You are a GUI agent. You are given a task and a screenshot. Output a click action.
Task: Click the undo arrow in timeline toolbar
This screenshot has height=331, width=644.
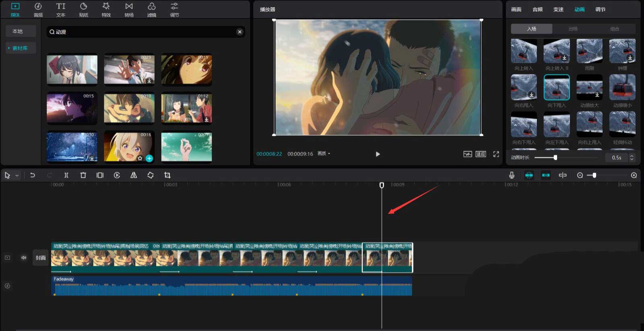coord(33,175)
